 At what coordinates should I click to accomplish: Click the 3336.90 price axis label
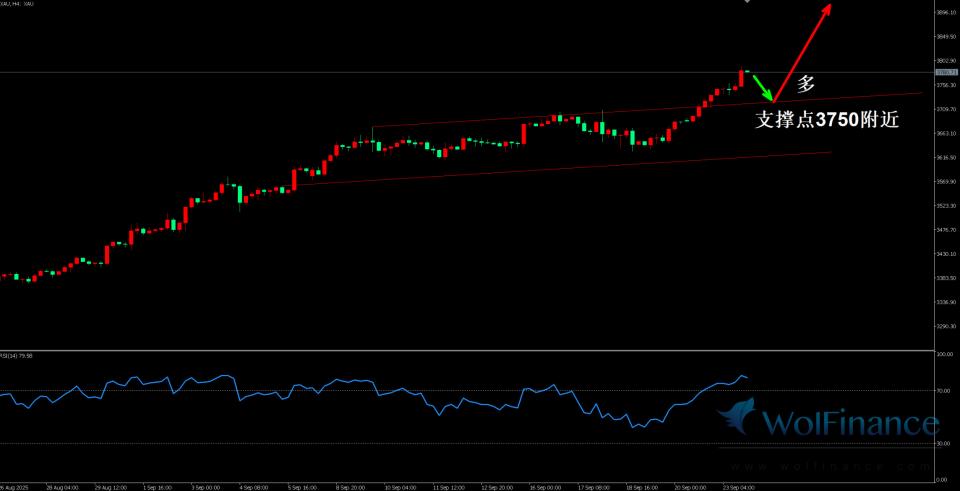click(947, 302)
